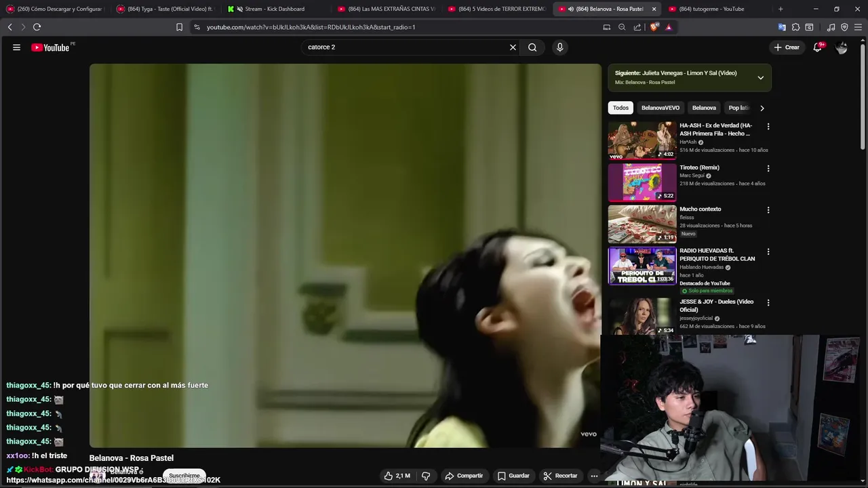Open options for Tiroteo (Remix)
The image size is (868, 488).
click(768, 168)
